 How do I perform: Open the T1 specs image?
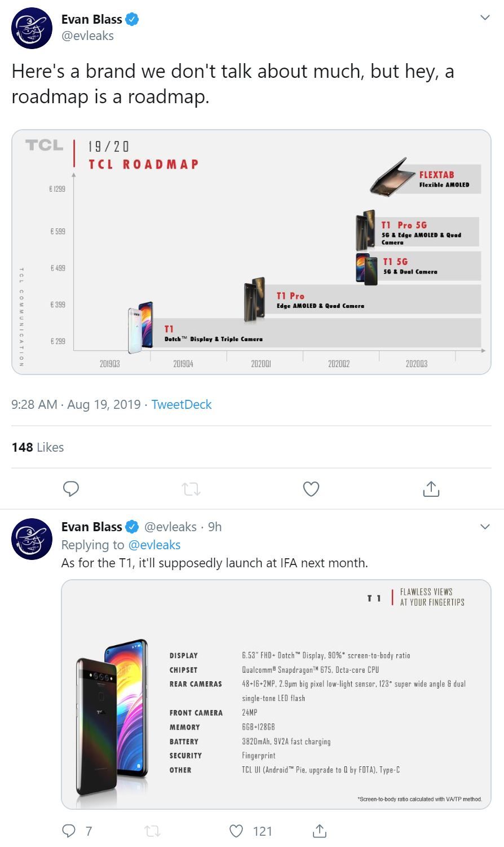click(x=276, y=694)
